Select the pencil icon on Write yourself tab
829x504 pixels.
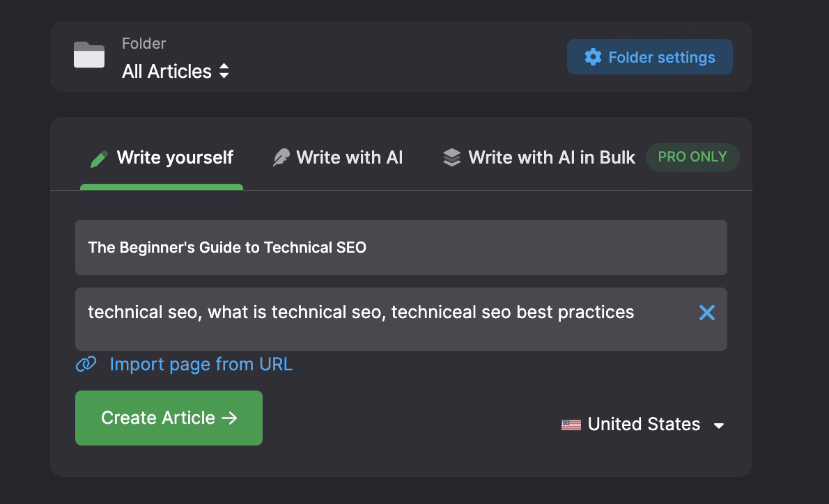pos(98,157)
